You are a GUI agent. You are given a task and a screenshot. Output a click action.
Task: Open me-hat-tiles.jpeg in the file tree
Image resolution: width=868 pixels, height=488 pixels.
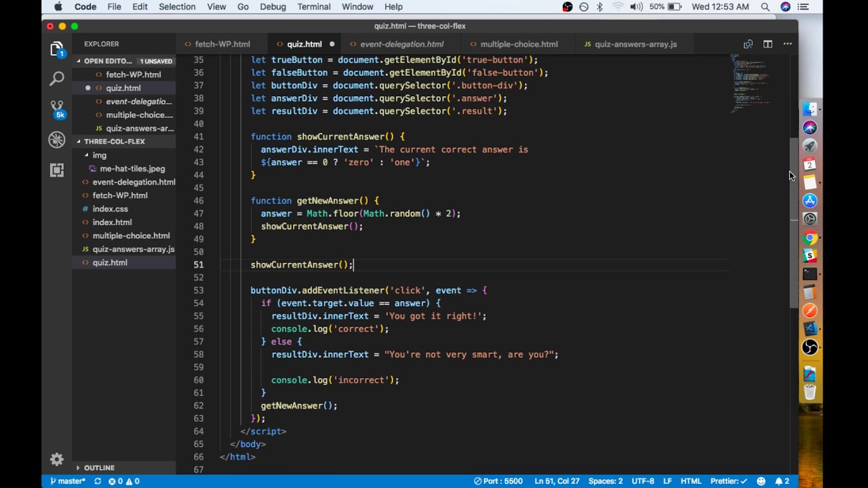132,169
